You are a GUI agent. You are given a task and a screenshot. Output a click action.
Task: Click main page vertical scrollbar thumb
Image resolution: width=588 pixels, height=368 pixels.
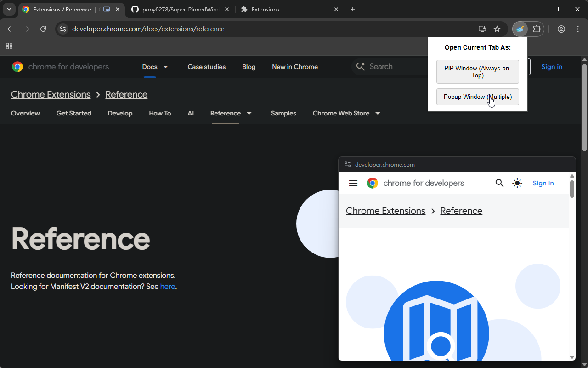click(584, 107)
